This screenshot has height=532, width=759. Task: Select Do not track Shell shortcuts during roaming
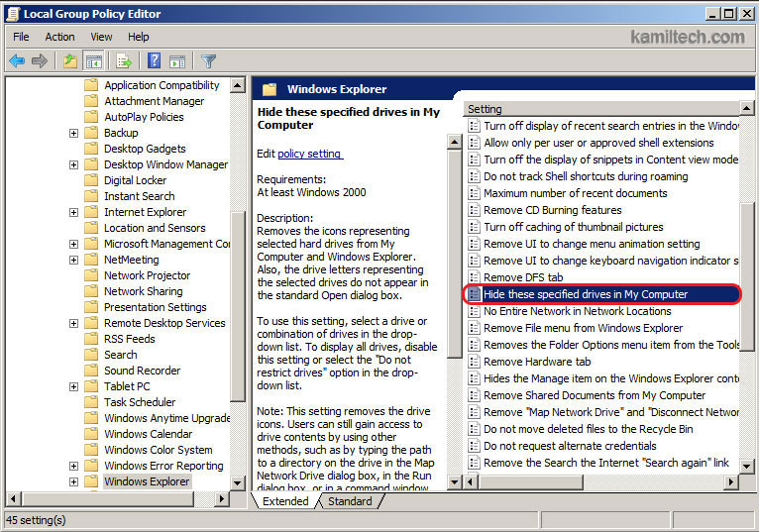tap(586, 176)
